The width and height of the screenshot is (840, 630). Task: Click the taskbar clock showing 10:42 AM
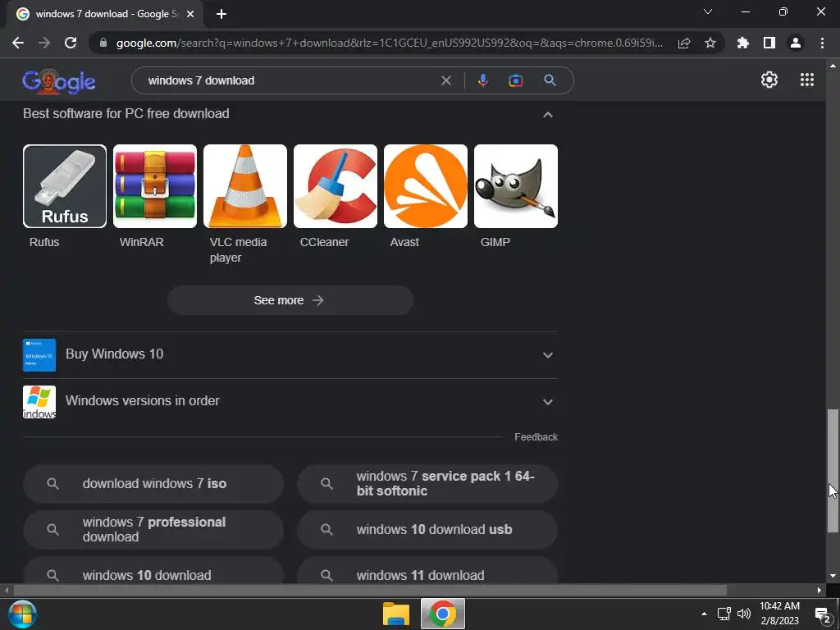(x=779, y=614)
